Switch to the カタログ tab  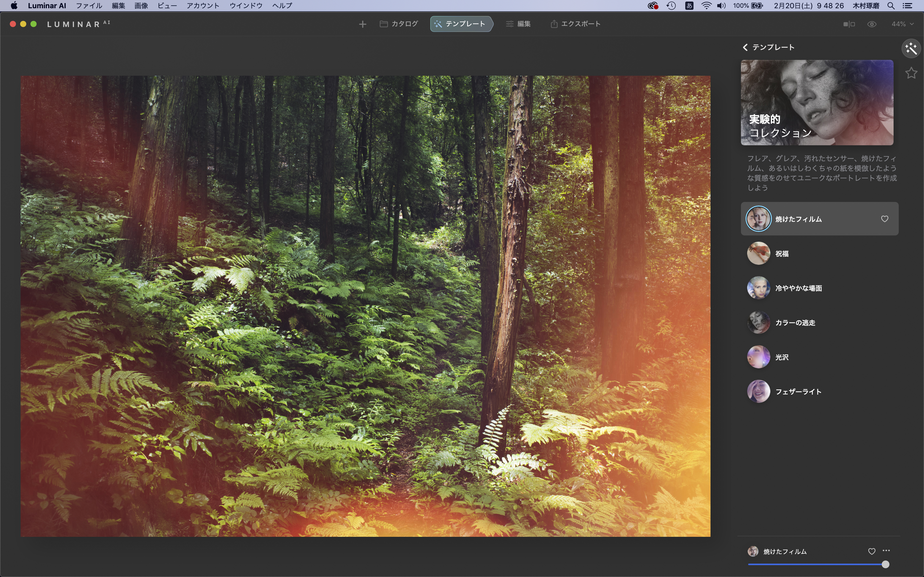[x=399, y=24]
